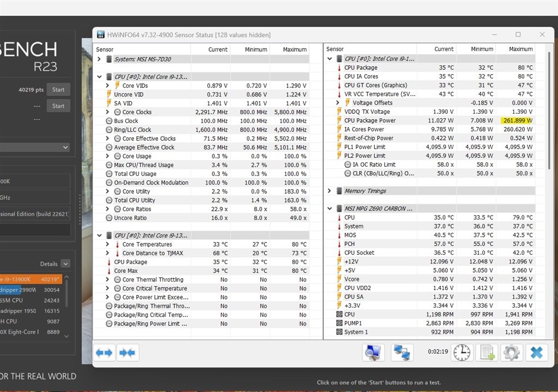This screenshot has height=392, width=558.
Task: Click the left pane Current column header
Action: (210, 50)
